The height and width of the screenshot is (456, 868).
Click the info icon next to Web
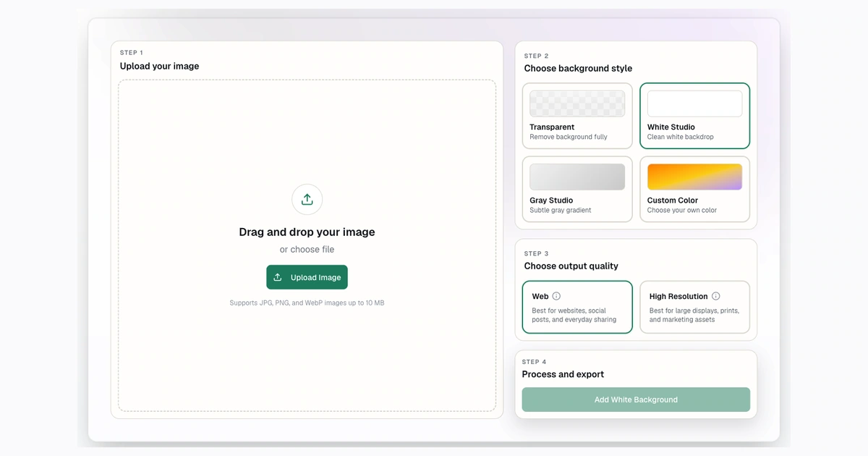point(556,296)
